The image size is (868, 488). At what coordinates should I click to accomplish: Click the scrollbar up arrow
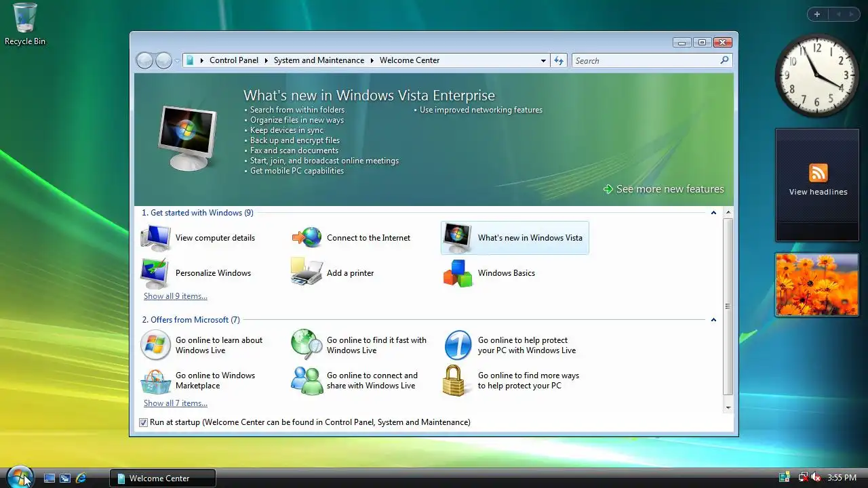click(x=728, y=212)
